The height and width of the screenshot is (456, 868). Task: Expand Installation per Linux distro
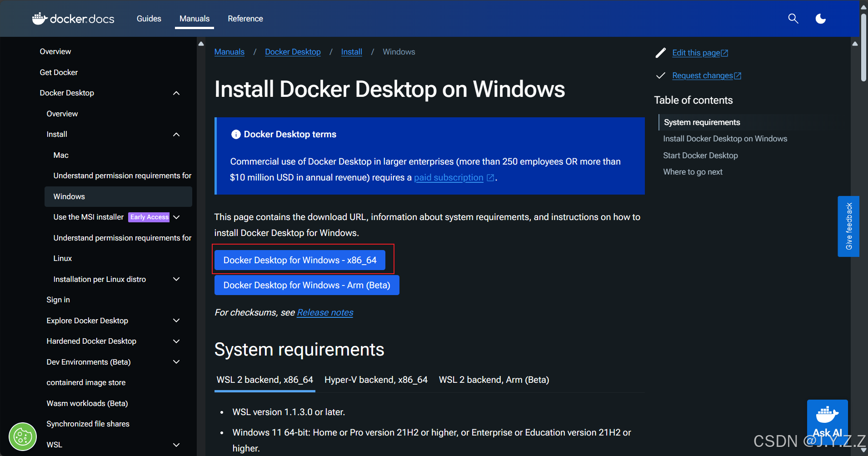(176, 279)
